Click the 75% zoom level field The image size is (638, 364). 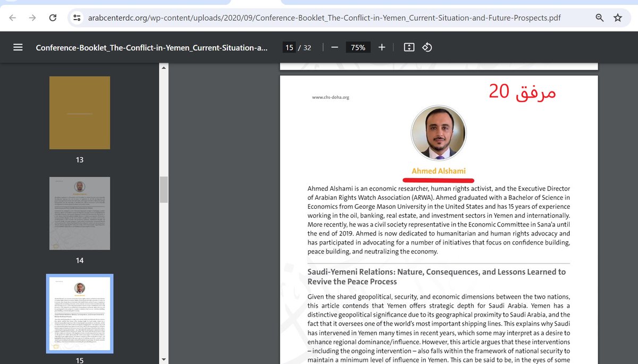[358, 47]
